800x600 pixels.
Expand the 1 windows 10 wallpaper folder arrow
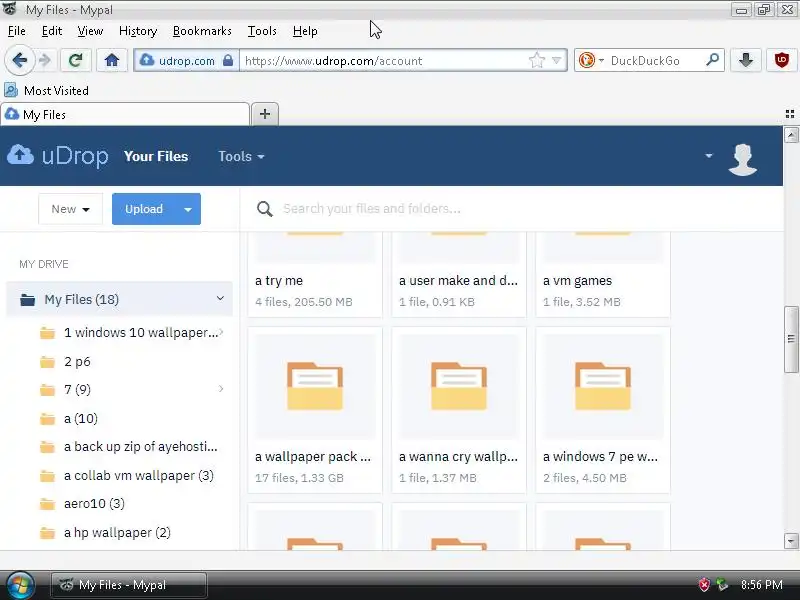coord(221,333)
